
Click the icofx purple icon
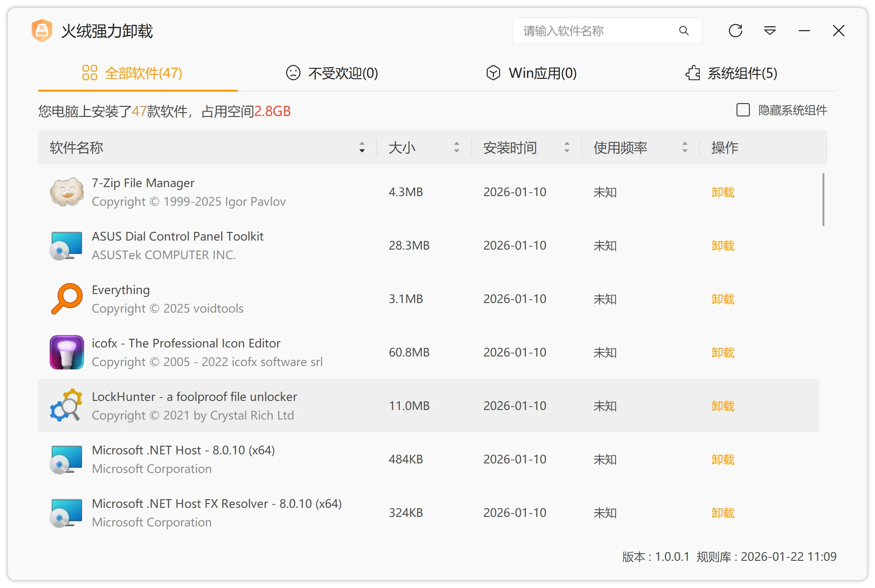pyautogui.click(x=66, y=352)
